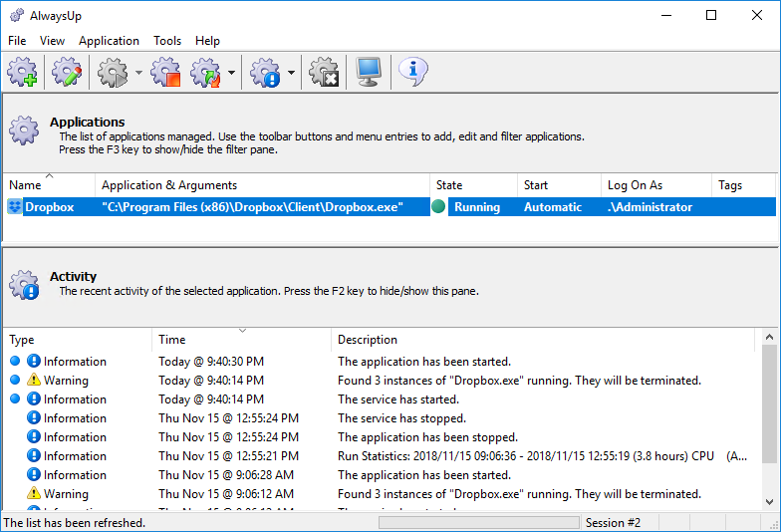Click the monitor Session 0 toolbar icon
Image resolution: width=781 pixels, height=532 pixels.
[369, 72]
